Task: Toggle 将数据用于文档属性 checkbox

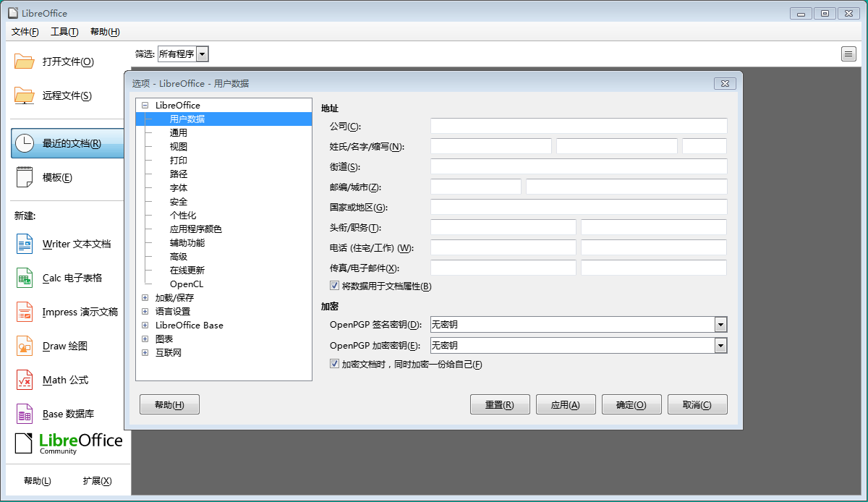Action: point(334,286)
